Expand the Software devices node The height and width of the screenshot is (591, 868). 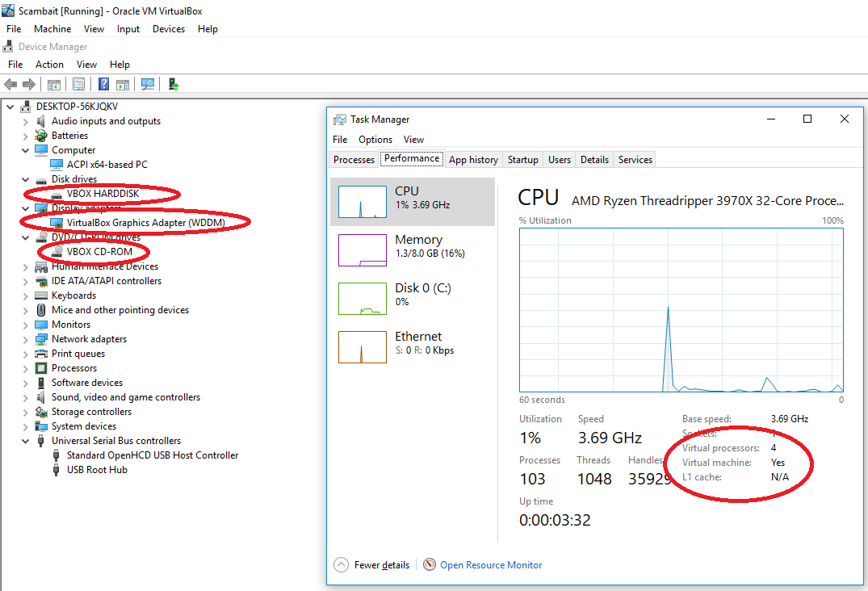(x=26, y=383)
